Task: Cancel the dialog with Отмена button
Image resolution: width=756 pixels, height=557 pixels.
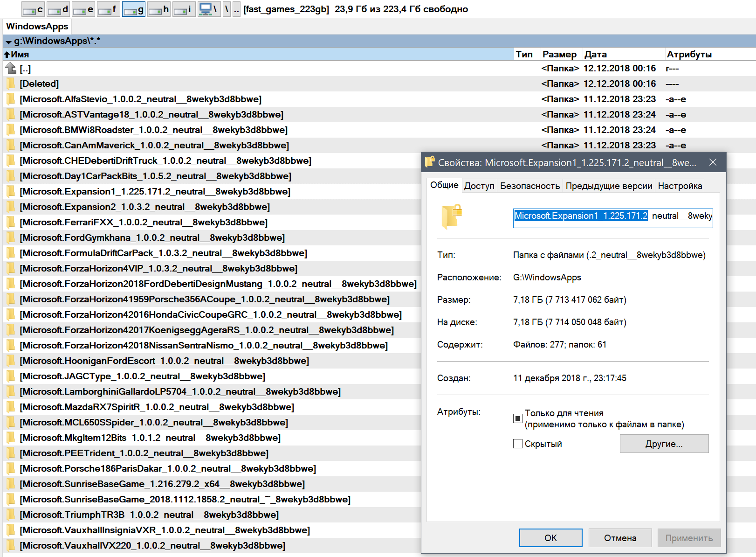Action: (620, 538)
